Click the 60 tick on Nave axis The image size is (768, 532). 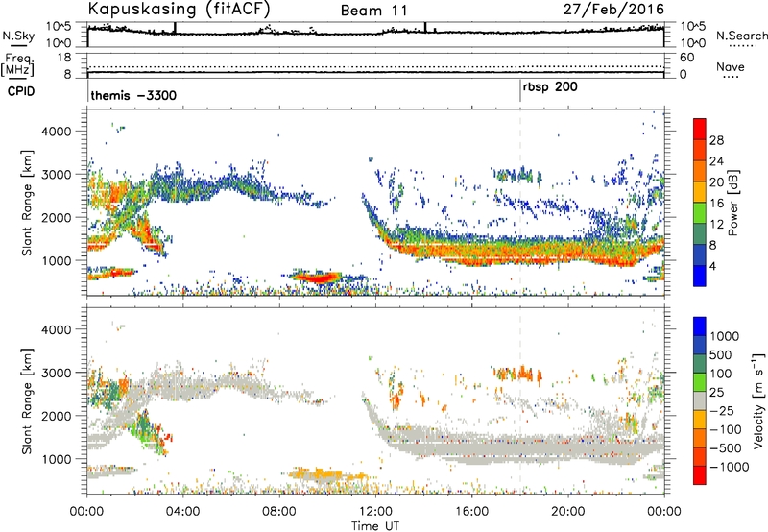pos(687,58)
